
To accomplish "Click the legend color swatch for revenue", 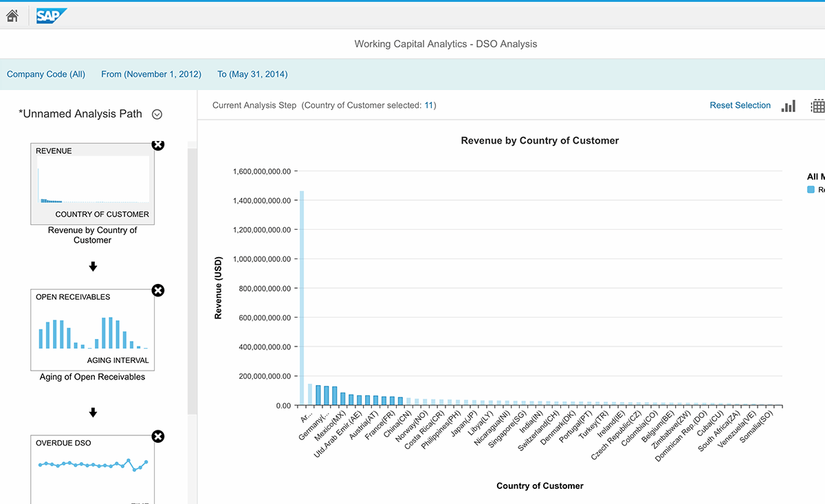I will point(811,190).
